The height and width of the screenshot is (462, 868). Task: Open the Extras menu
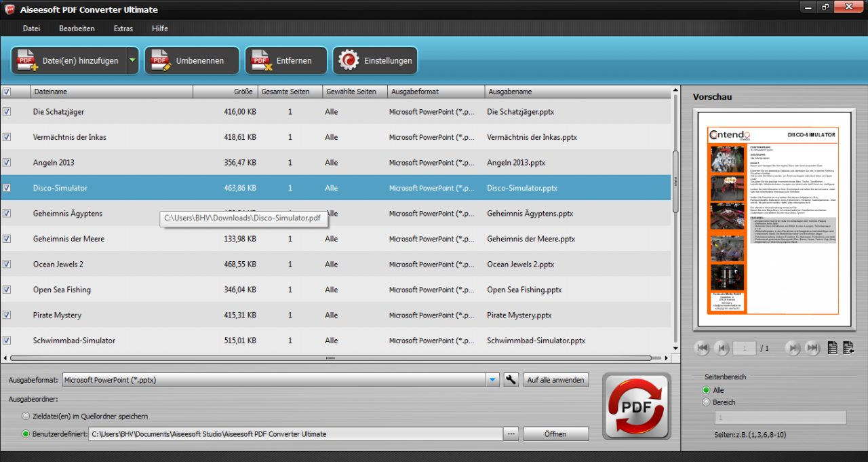[x=123, y=28]
